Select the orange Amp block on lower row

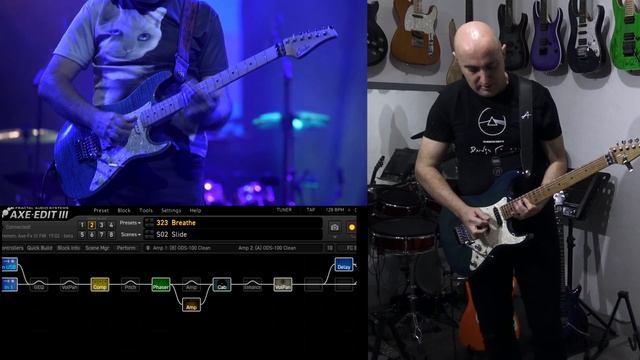tap(191, 304)
